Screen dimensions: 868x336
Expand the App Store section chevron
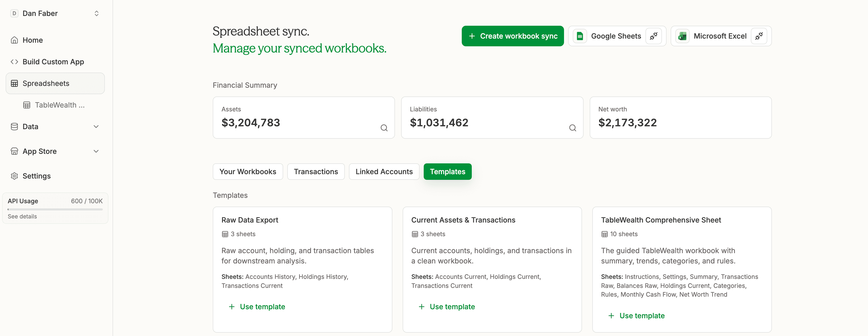96,151
